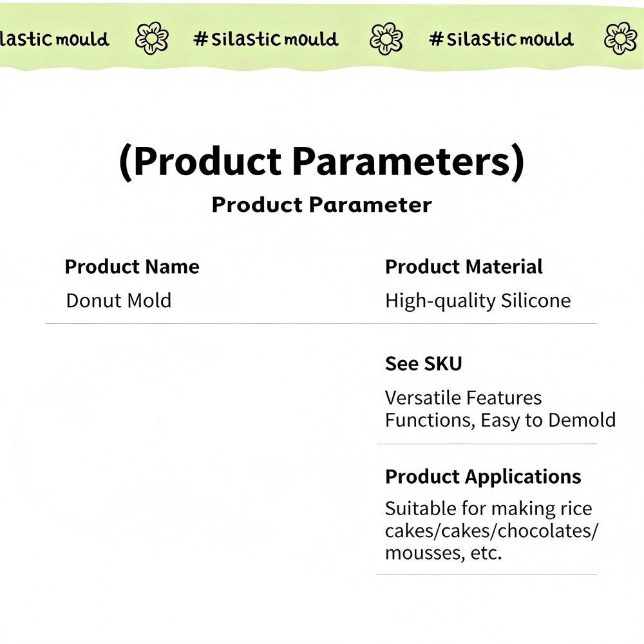This screenshot has height=644, width=644.
Task: Click the High-quality Silicone text
Action: point(478,301)
